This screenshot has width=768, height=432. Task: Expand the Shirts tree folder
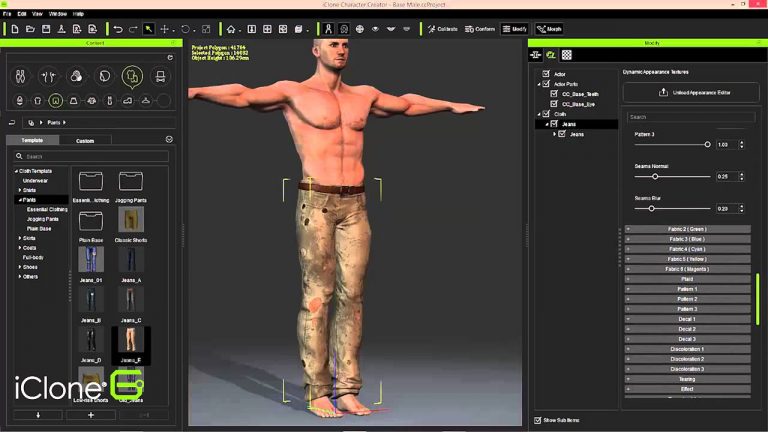(x=19, y=190)
